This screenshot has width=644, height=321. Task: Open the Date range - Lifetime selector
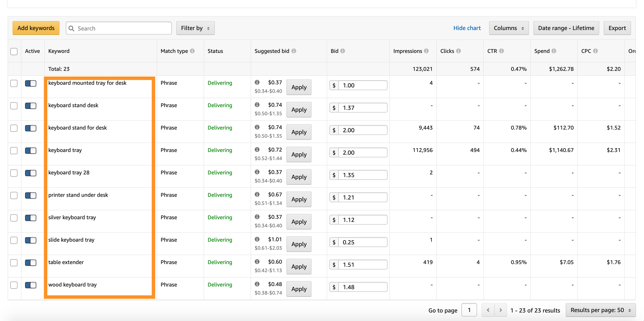[566, 28]
